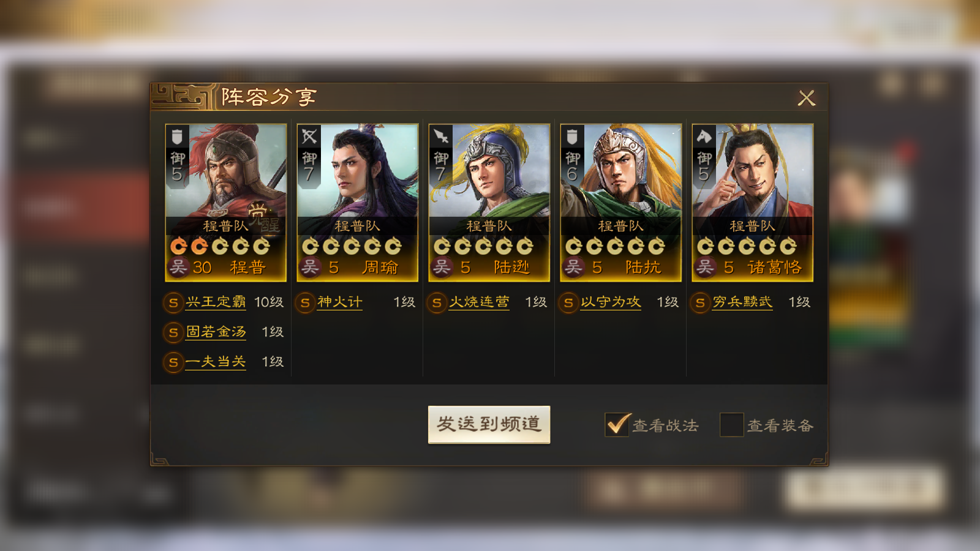Viewport: 980px width, 551px height.
Task: Click the bow troop icon on 周瑜 card
Action: pos(309,136)
